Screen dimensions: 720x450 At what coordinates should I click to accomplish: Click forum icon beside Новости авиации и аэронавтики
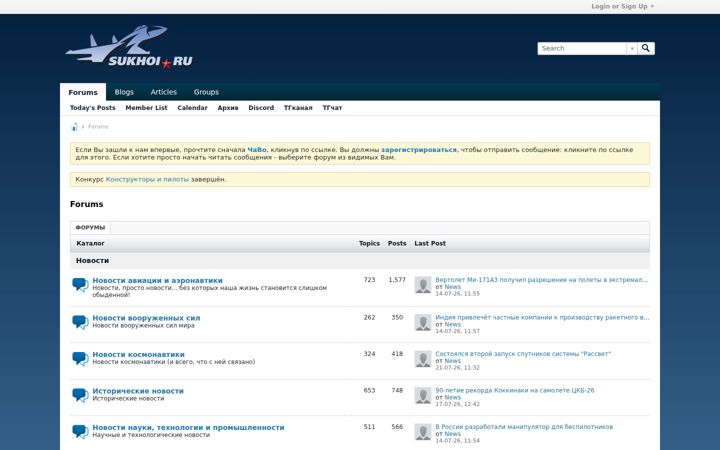tap(80, 285)
